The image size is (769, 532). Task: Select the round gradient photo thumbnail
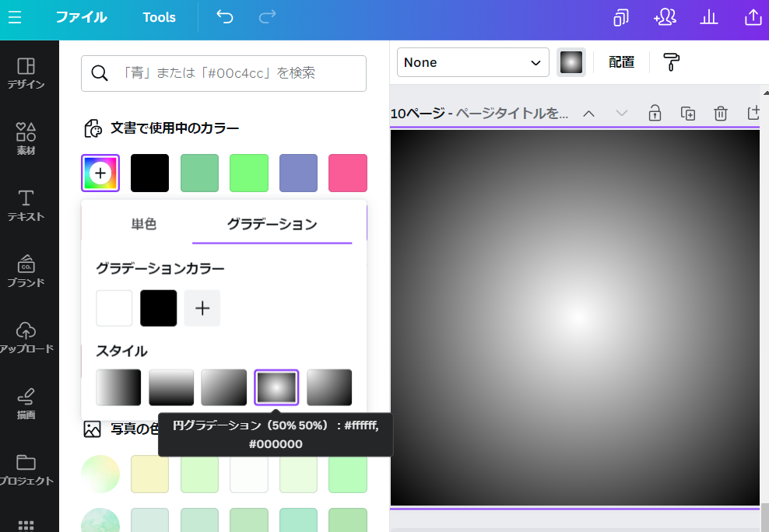[100, 474]
